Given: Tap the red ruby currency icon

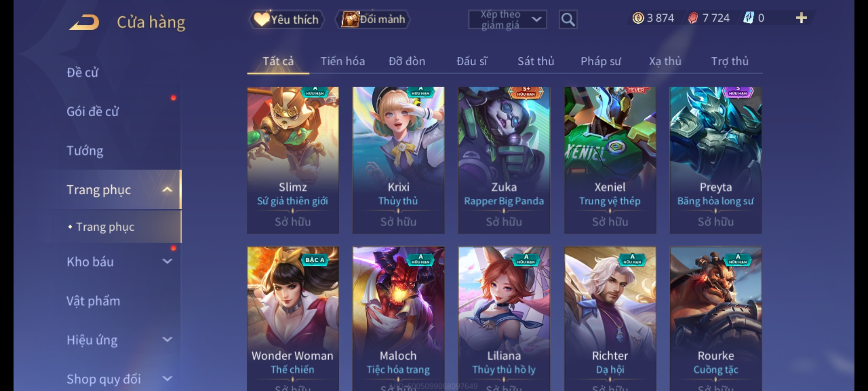Looking at the screenshot, I should [693, 18].
